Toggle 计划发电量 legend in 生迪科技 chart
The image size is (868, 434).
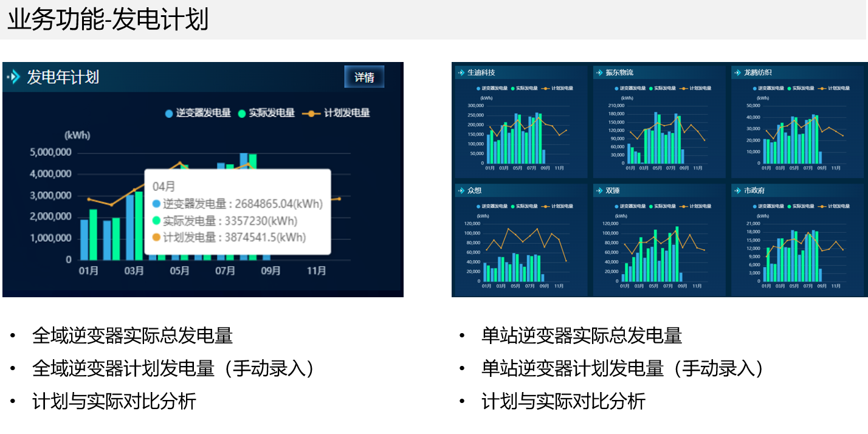coord(559,88)
